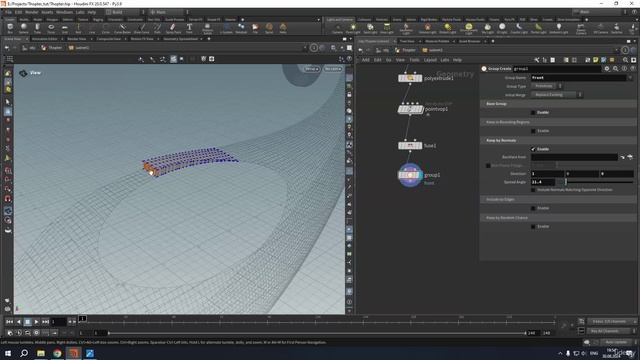This screenshot has width=640, height=360.
Task: Click the group1 node
Action: 410,175
